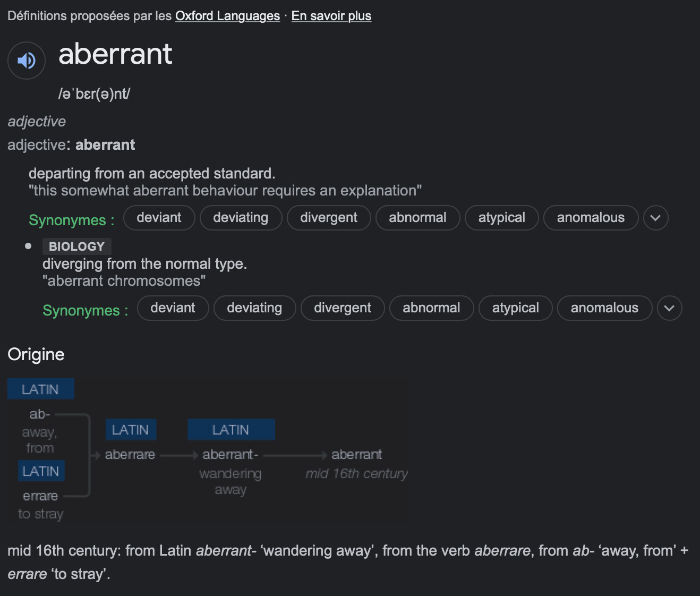
Task: Click the BIOLOGY label tag
Action: pos(76,246)
